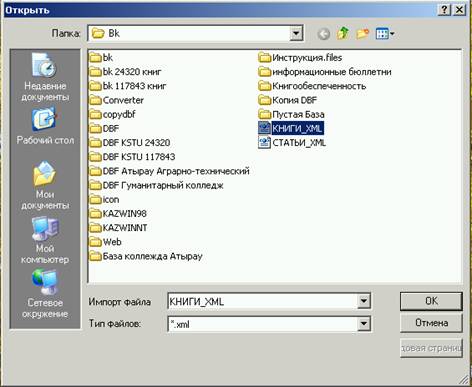
Task: Open Мой компьютер in the places bar
Action: 45,240
